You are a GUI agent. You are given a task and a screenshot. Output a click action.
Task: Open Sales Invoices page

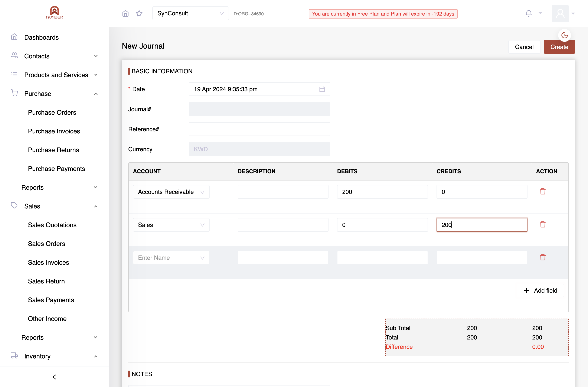(x=48, y=263)
